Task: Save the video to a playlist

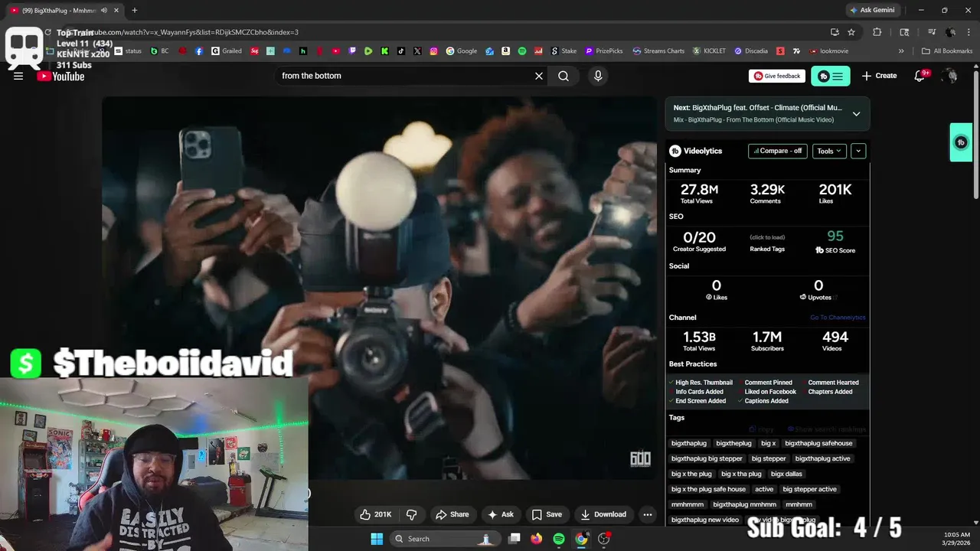Action: click(547, 514)
